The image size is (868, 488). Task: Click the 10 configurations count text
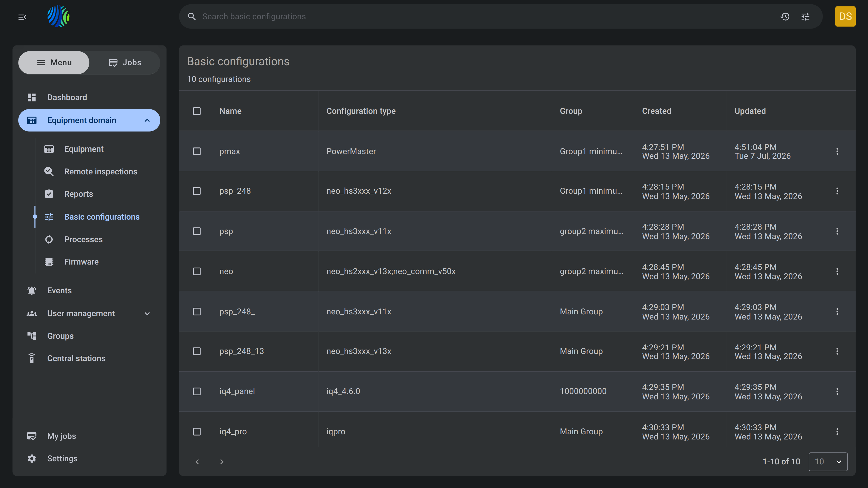tap(219, 79)
